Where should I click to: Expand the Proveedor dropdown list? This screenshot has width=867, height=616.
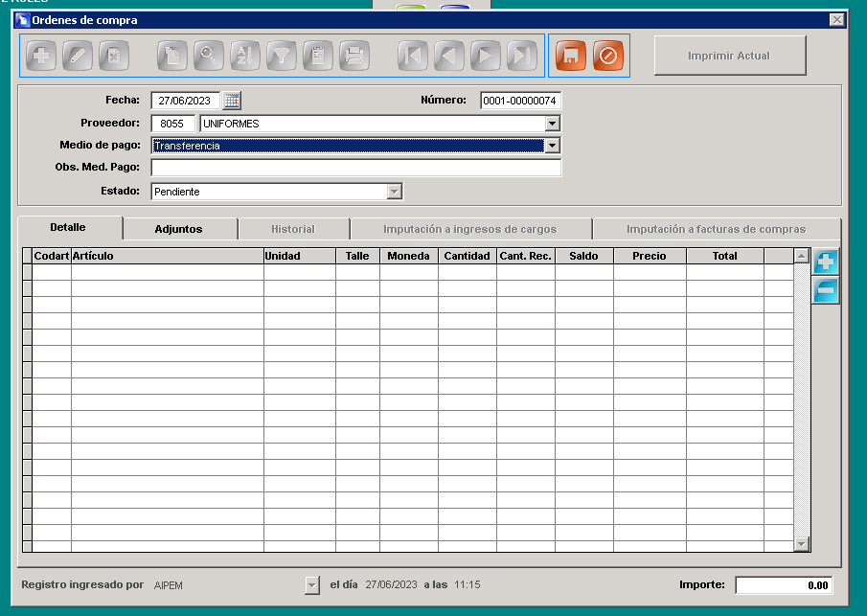552,124
